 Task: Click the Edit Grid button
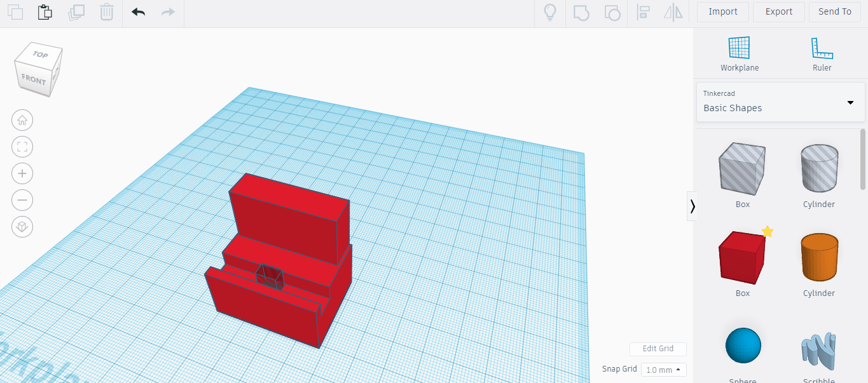coord(658,349)
